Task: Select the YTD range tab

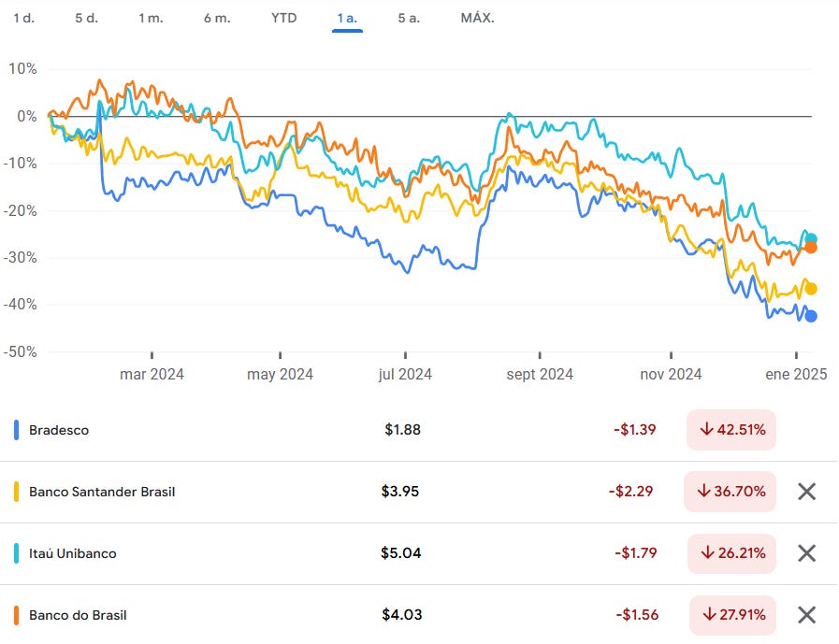Action: [x=283, y=18]
